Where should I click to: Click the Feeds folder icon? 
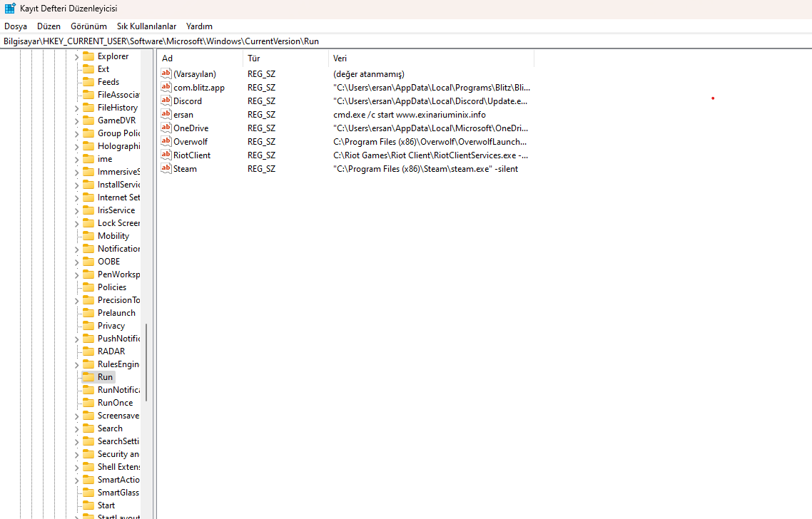[88, 82]
